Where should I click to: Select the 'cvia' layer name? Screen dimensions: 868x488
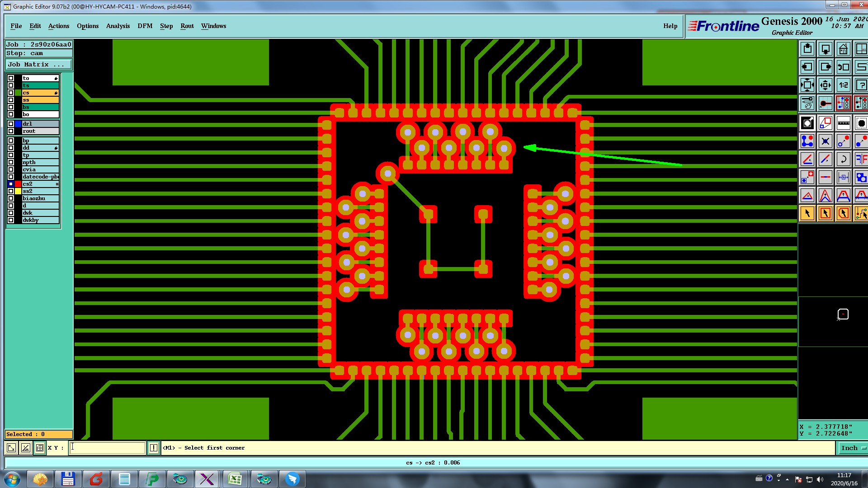(x=40, y=169)
